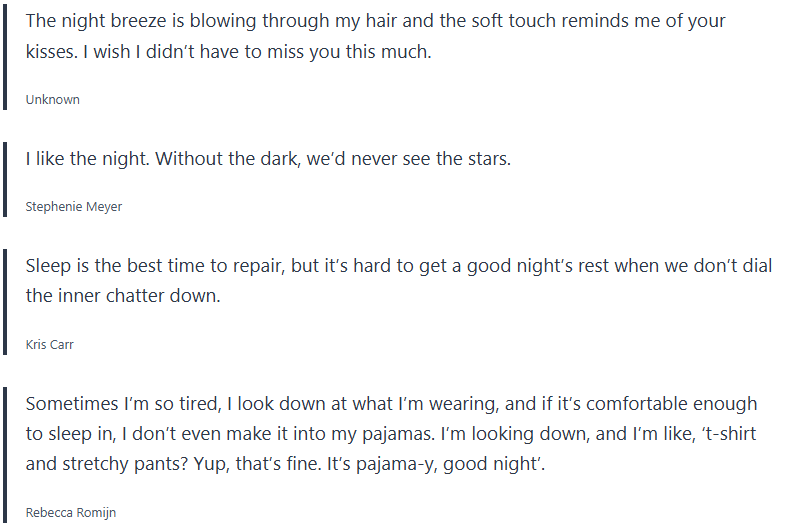Click the Rebecca Romijn author name
808x528 pixels.
(x=71, y=513)
